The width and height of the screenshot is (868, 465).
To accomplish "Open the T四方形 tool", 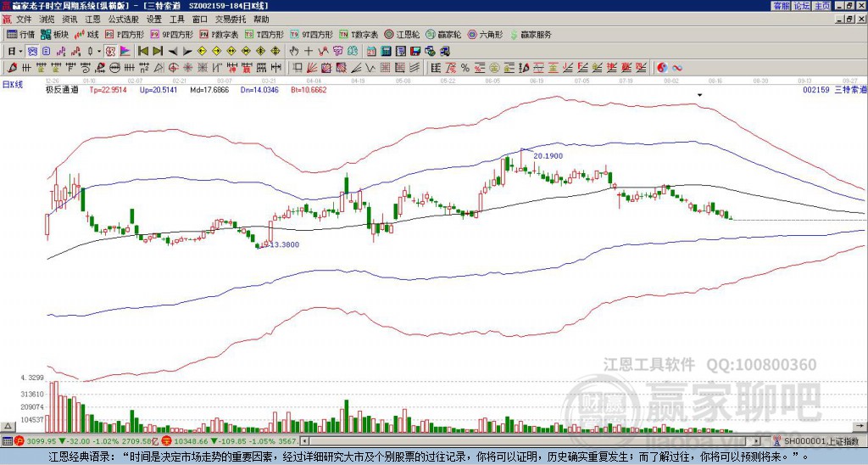I will pyautogui.click(x=264, y=34).
